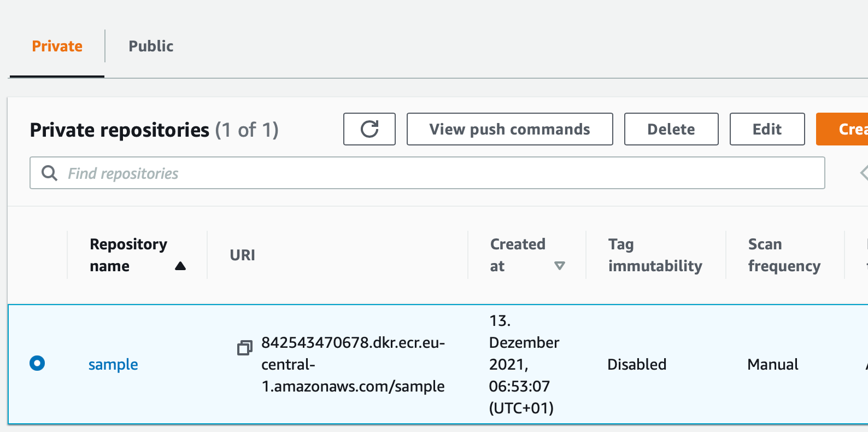This screenshot has height=432, width=868.
Task: Copy the sample repository URI
Action: (x=244, y=348)
